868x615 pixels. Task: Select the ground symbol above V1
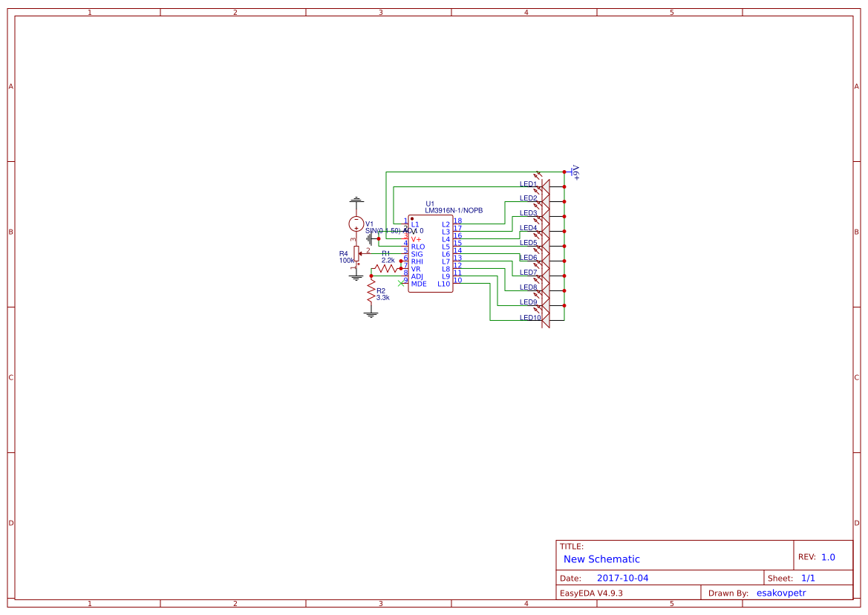(x=356, y=201)
